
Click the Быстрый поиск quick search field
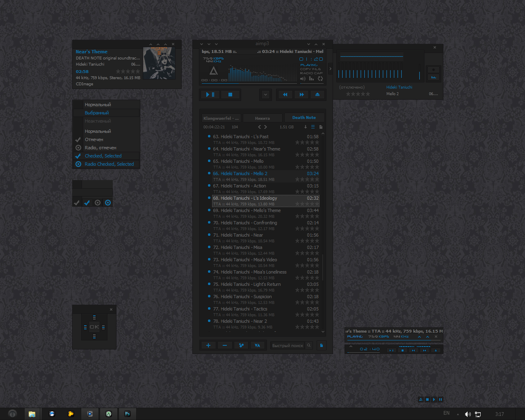[x=288, y=345]
